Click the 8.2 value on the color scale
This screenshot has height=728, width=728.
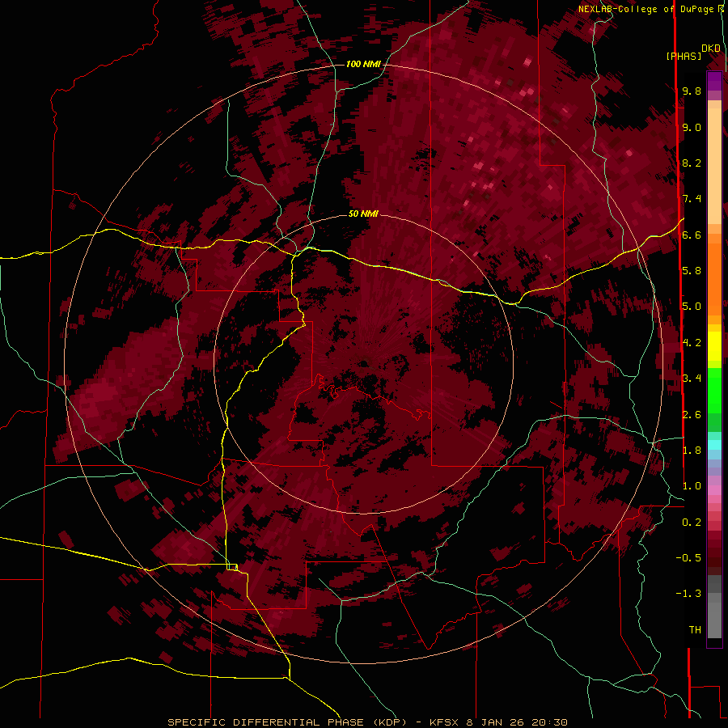point(692,163)
